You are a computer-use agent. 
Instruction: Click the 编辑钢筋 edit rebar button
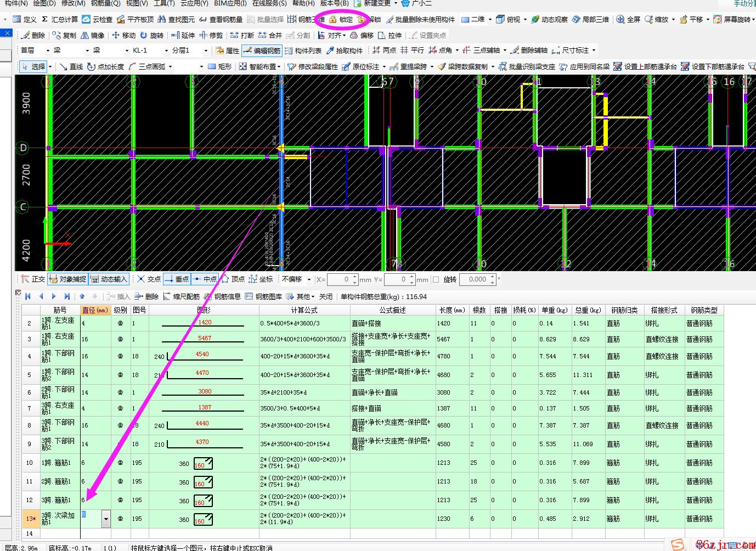tap(262, 50)
